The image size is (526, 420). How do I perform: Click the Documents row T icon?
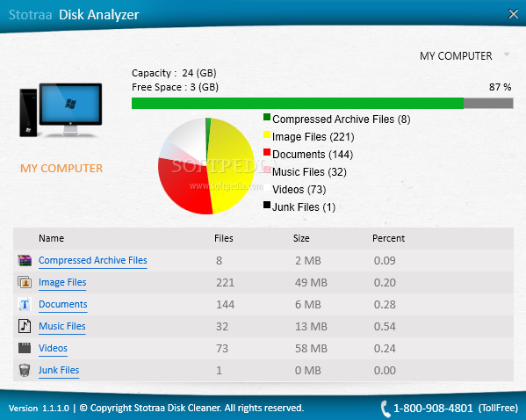coord(25,304)
